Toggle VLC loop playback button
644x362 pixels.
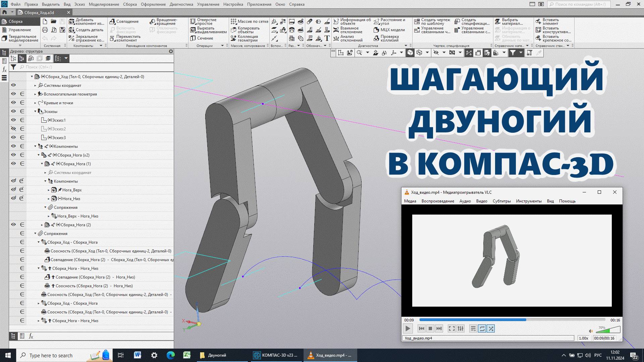482,328
